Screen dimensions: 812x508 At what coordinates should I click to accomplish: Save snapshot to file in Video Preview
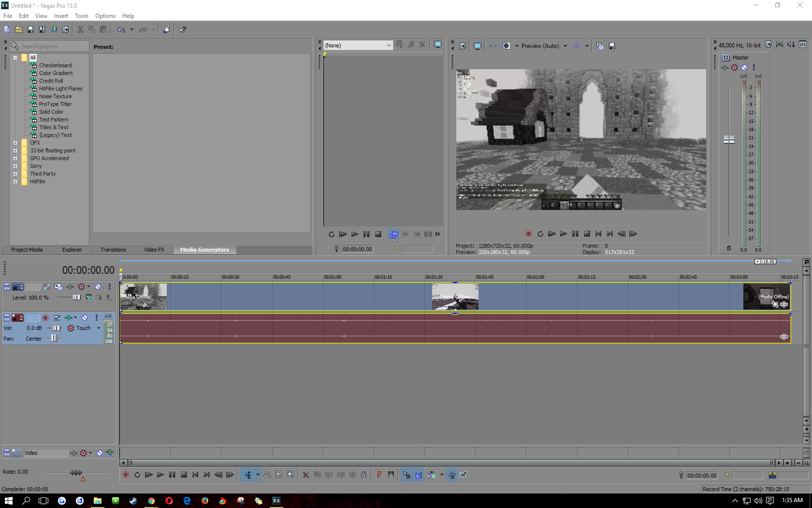pyautogui.click(x=612, y=46)
